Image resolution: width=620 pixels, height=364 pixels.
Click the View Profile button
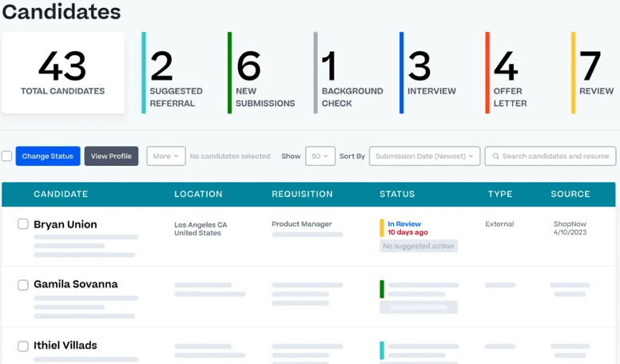coord(111,156)
